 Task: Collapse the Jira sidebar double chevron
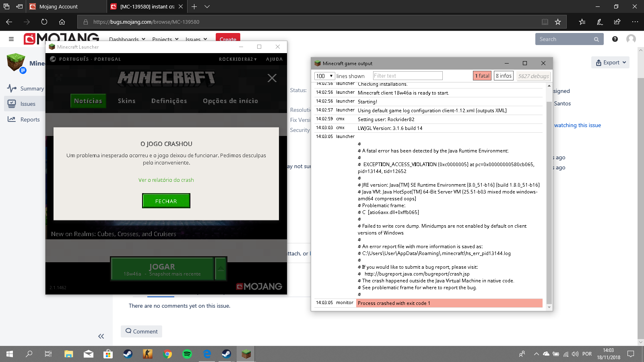101,336
